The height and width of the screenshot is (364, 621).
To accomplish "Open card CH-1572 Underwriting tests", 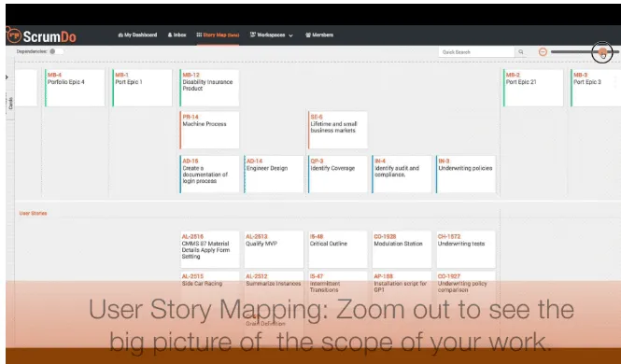I will pyautogui.click(x=466, y=249).
